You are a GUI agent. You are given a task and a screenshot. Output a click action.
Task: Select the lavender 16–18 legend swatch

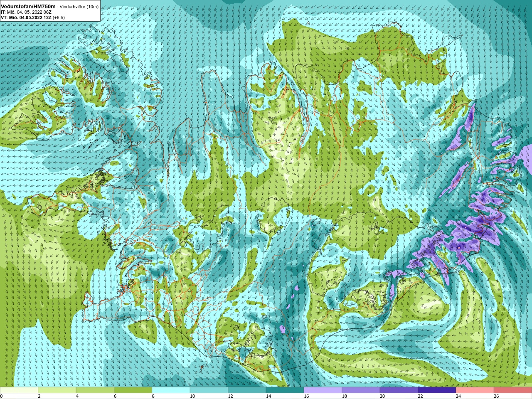coord(323,390)
